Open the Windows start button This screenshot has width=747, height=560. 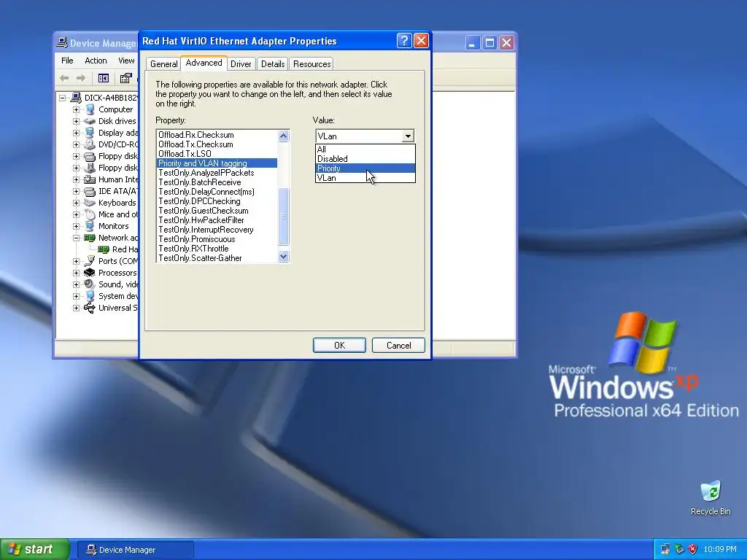click(x=34, y=549)
